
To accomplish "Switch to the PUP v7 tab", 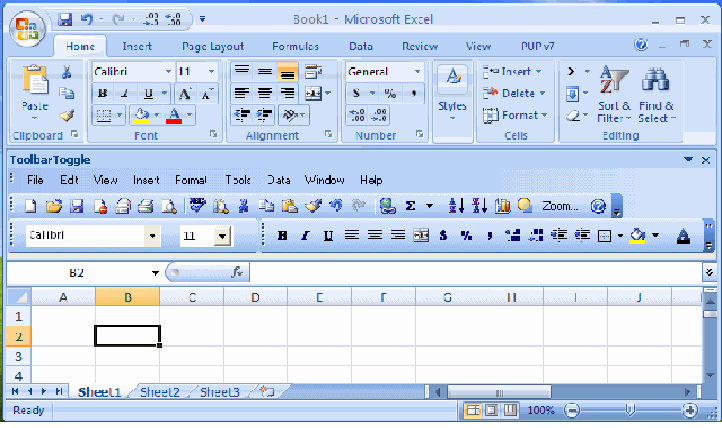I will [x=537, y=46].
